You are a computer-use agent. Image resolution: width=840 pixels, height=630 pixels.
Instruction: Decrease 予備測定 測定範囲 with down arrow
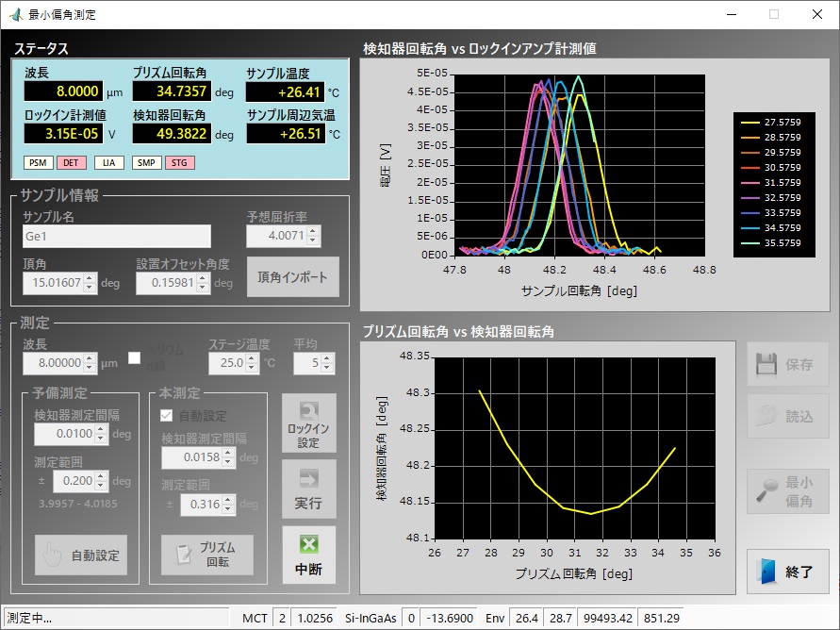point(101,487)
